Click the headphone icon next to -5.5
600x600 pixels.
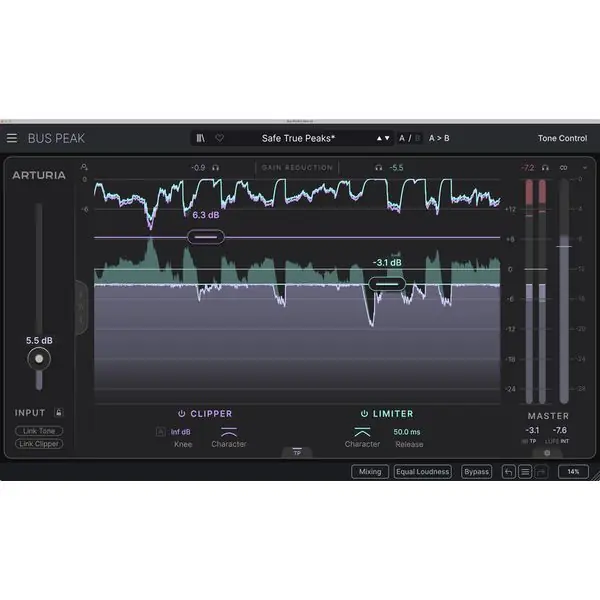click(378, 168)
